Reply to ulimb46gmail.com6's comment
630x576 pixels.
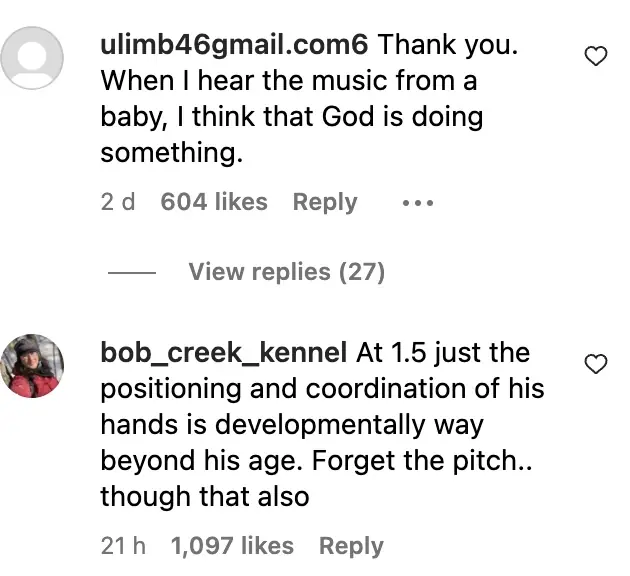[x=324, y=202]
